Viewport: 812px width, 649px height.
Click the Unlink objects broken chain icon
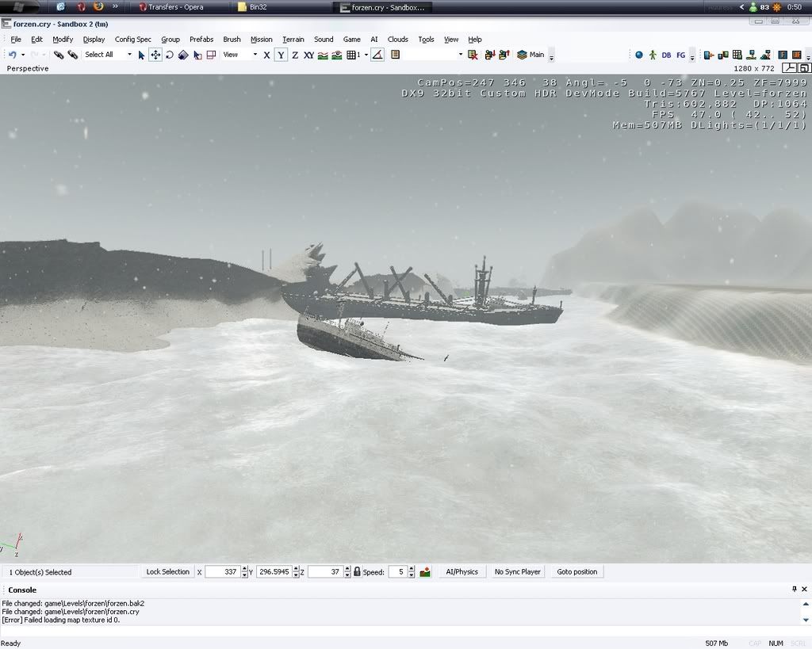[x=72, y=55]
